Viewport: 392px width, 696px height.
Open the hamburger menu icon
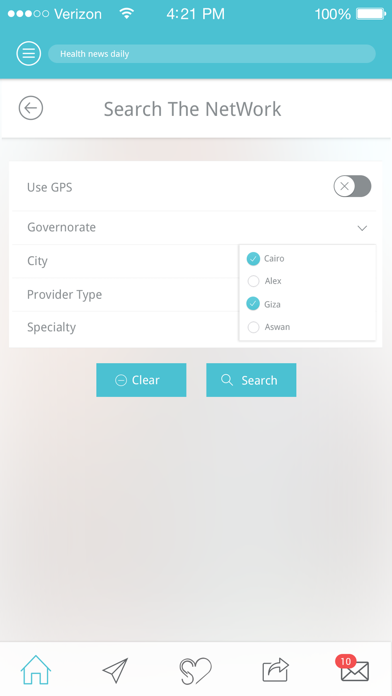(x=29, y=54)
